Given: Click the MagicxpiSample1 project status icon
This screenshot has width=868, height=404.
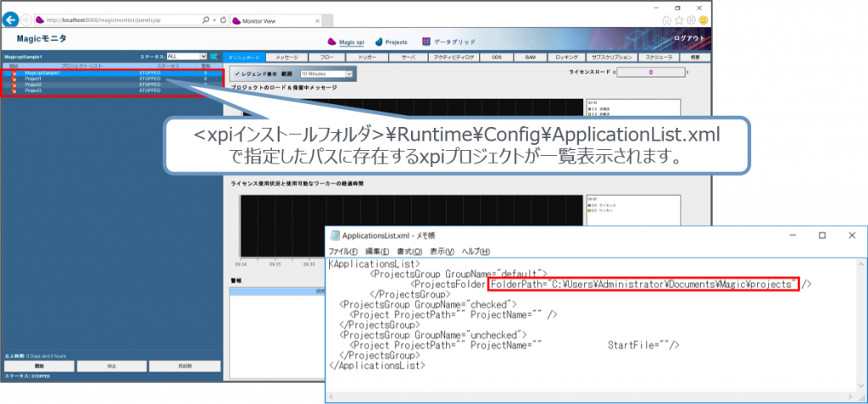Looking at the screenshot, I should tap(14, 74).
